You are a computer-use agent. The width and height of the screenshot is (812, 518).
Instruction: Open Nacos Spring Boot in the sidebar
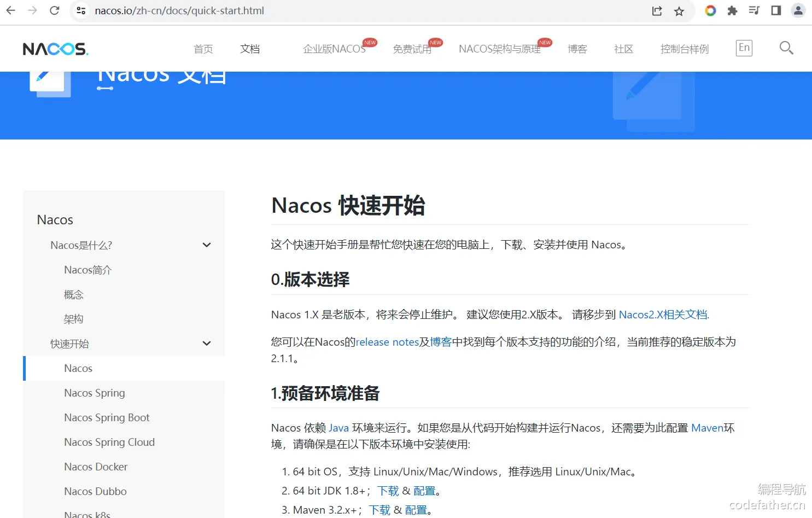pos(107,417)
